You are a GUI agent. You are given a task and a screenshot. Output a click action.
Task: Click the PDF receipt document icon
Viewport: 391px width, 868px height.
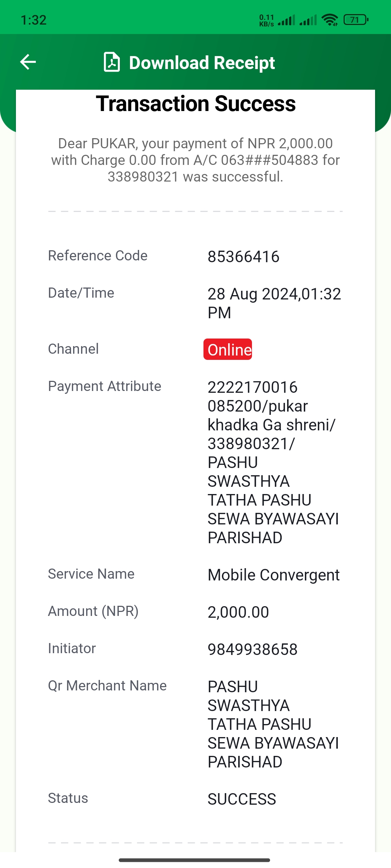tap(112, 62)
